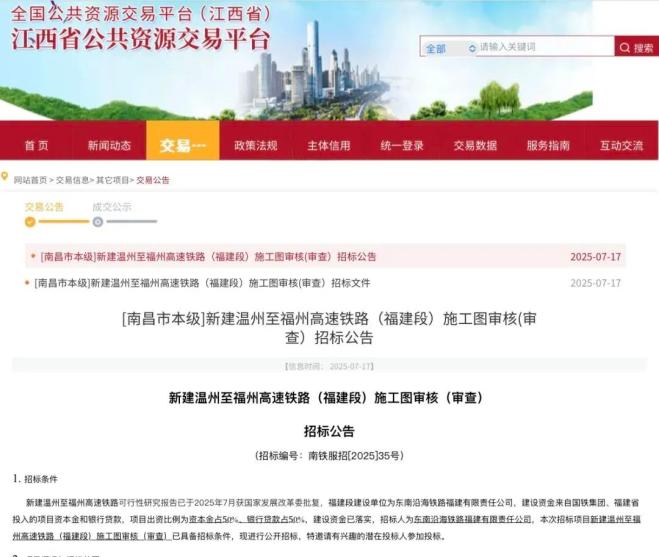Image resolution: width=659 pixels, height=557 pixels.
Task: Open the 全部 search category dropdown
Action: (x=447, y=48)
